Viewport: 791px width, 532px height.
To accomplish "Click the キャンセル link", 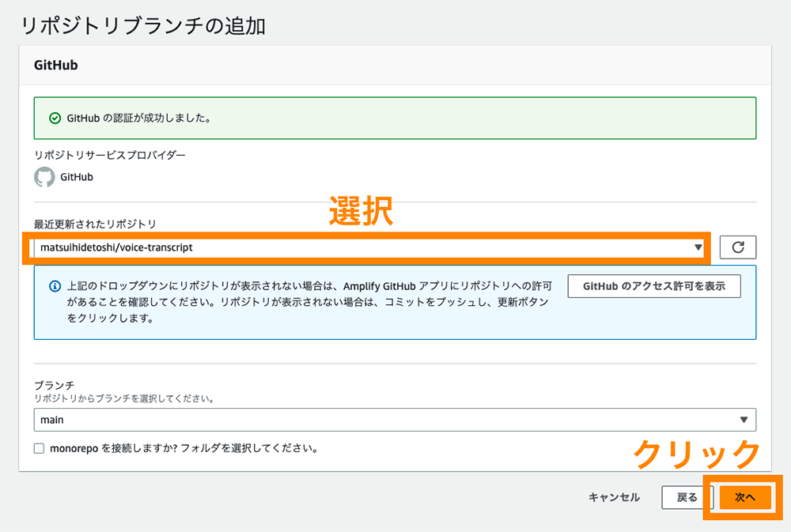I will (x=614, y=497).
